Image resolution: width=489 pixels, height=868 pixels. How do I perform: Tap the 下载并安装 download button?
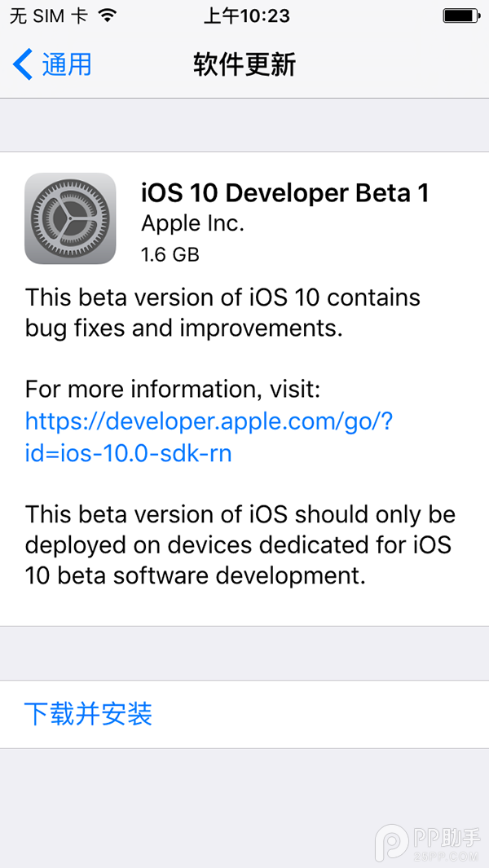tap(89, 714)
